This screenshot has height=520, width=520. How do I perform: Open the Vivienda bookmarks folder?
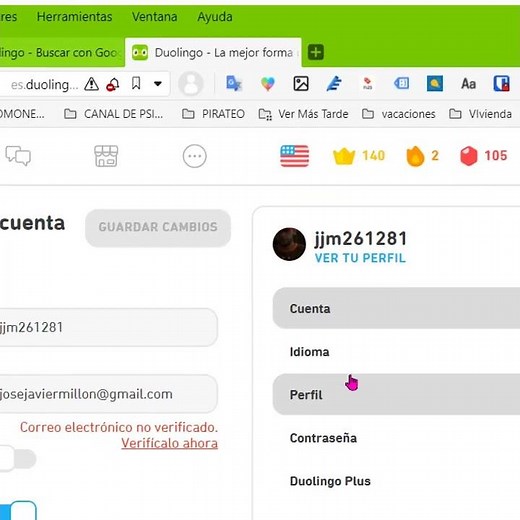click(480, 114)
